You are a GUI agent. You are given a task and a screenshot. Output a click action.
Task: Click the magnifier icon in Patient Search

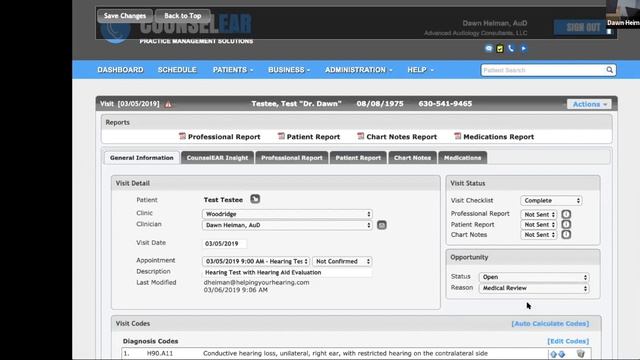609,70
